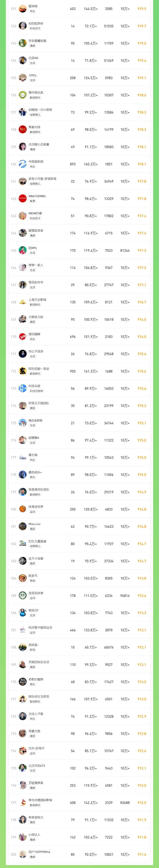Click the 科技头版 blue avatar
Image resolution: width=159 pixels, height=868 pixels.
[x=23, y=388]
